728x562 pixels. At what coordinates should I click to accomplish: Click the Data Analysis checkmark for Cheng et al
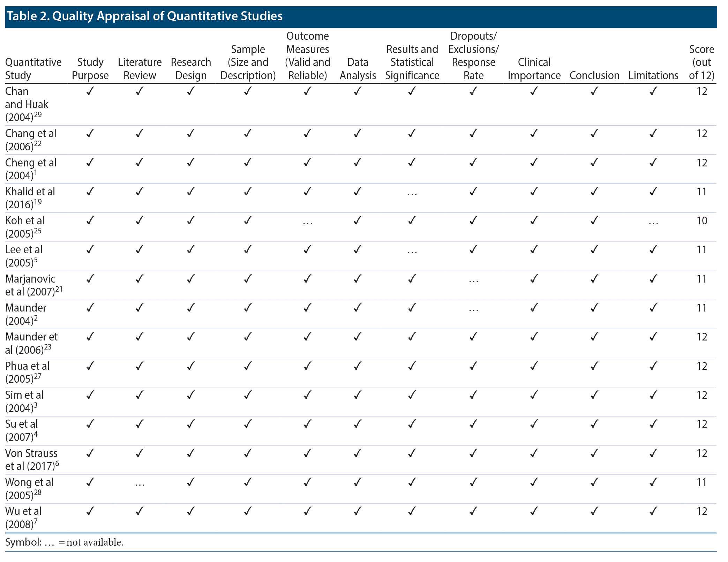(358, 163)
